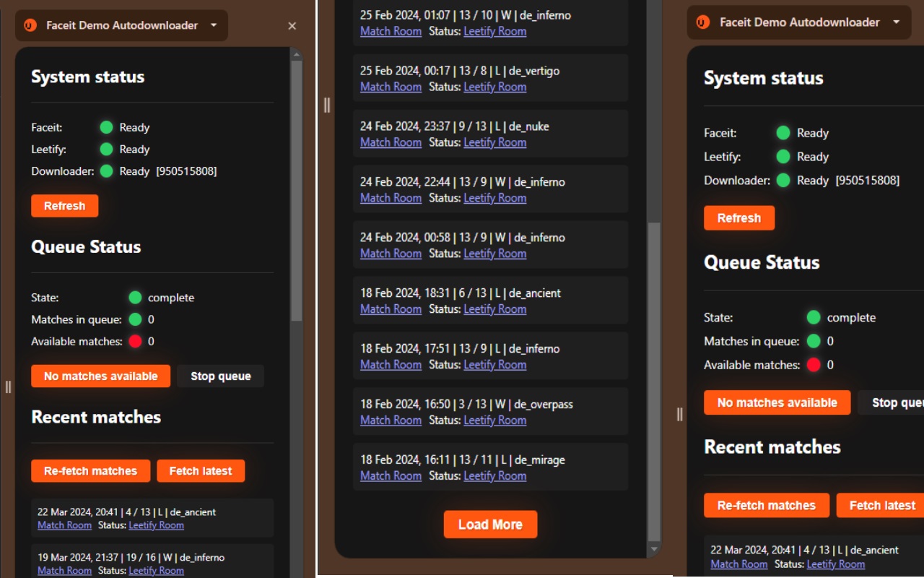Open Leetify Room for 18 Feb 18:31 de_ancient match

tap(494, 309)
